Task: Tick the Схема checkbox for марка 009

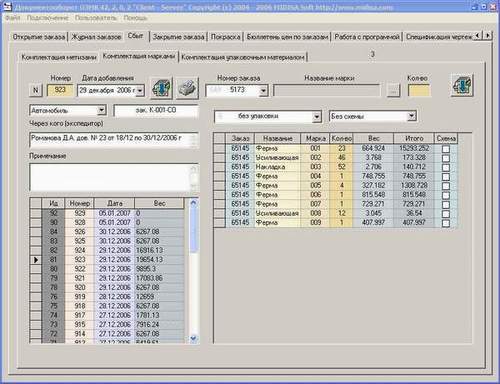Action: tap(446, 223)
